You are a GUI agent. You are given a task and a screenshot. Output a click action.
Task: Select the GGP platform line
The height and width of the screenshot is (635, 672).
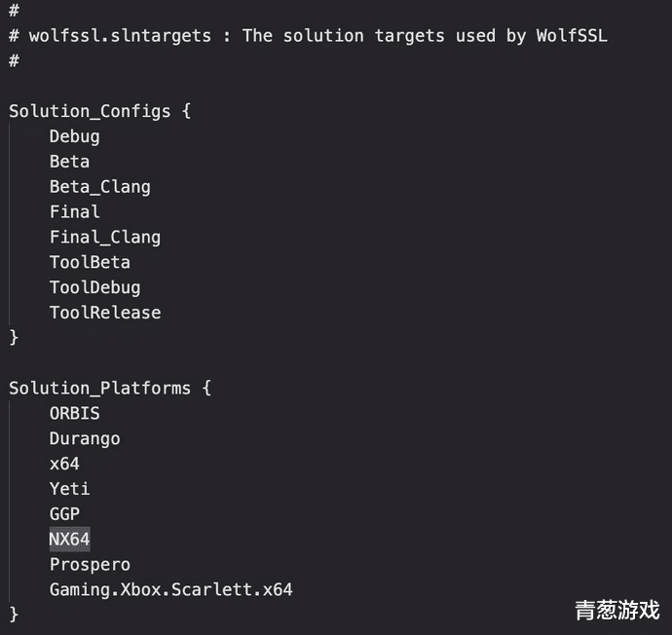pos(64,514)
